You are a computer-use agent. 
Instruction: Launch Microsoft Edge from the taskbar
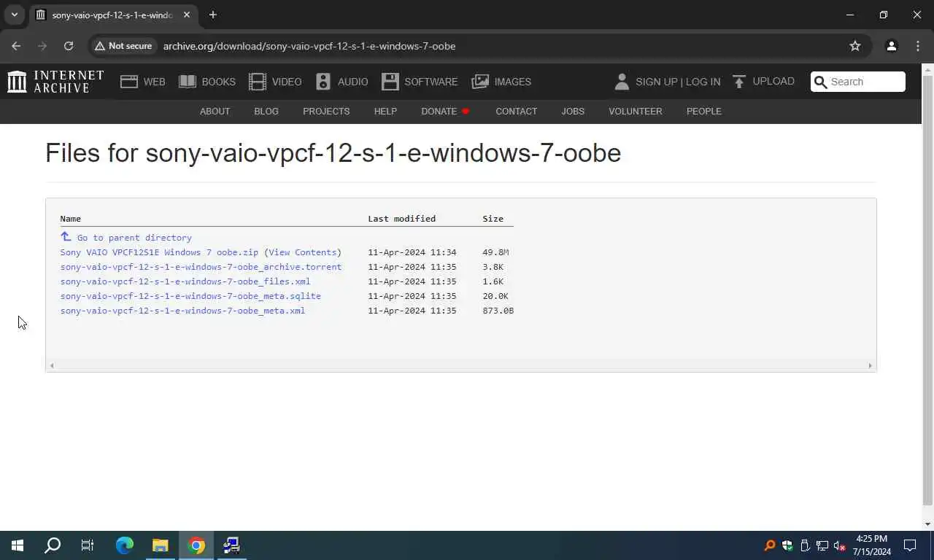[x=125, y=545]
